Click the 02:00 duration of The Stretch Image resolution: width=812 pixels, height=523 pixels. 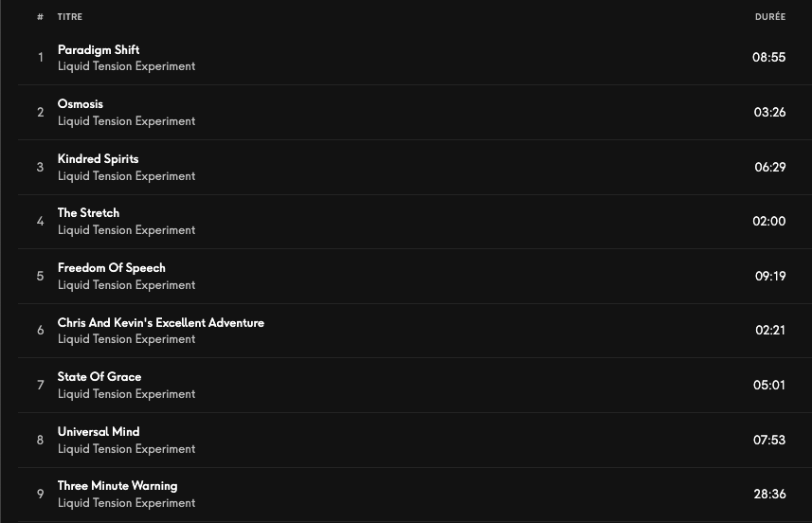(769, 221)
